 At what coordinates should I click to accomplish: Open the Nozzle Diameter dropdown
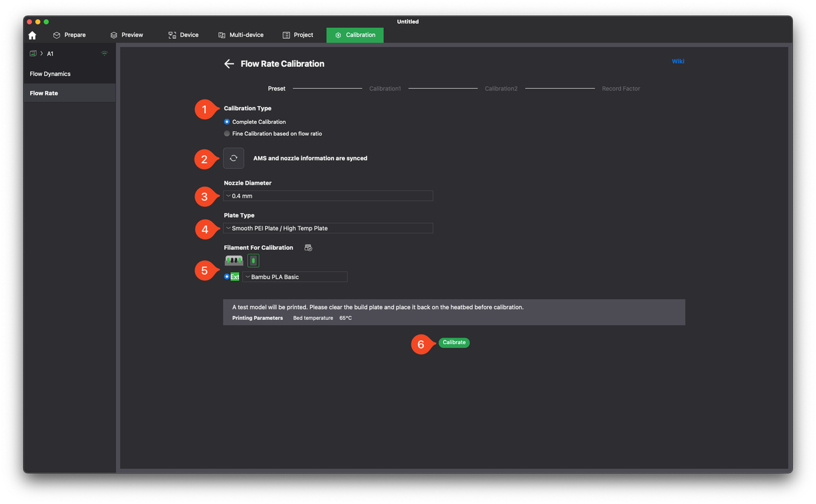coord(328,196)
